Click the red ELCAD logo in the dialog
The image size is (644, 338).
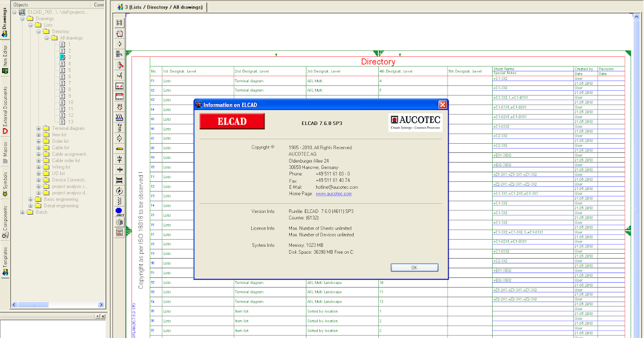(232, 121)
